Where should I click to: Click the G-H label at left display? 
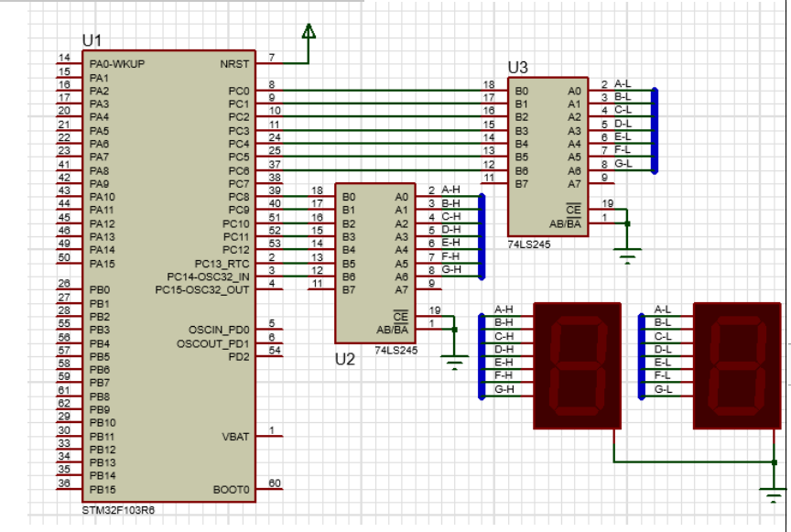[x=504, y=389]
